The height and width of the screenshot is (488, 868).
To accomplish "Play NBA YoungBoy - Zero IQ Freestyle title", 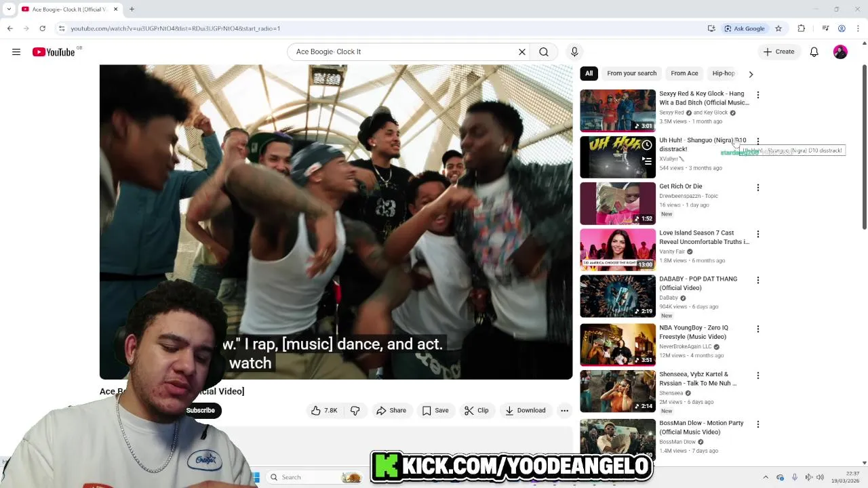I will point(694,332).
